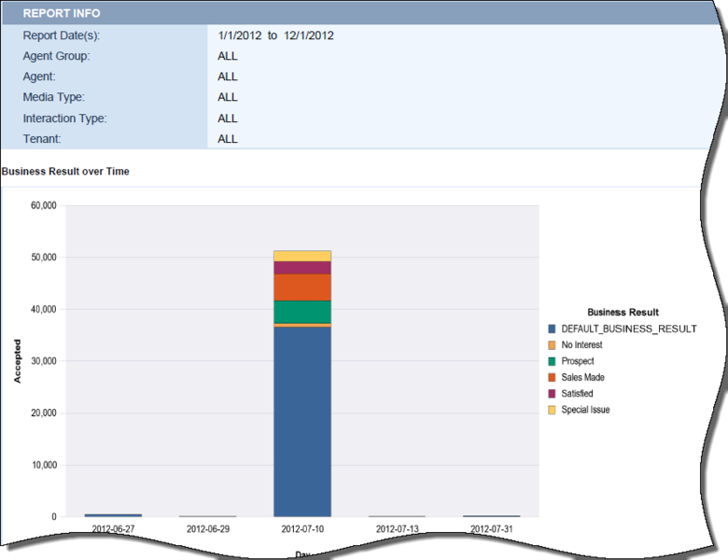Select the purple Satisfied segment of the bar
The width and height of the screenshot is (728, 560).
pyautogui.click(x=302, y=268)
